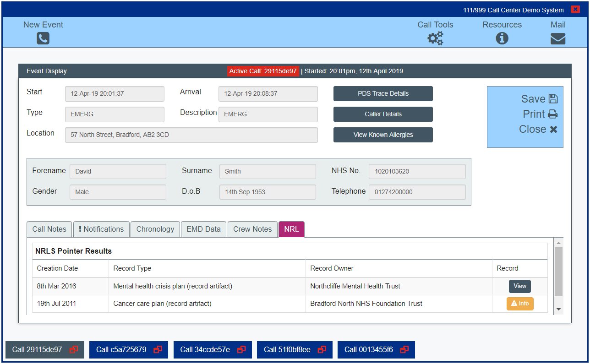Open the Mail envelope icon
This screenshot has width=590, height=364.
tap(558, 39)
